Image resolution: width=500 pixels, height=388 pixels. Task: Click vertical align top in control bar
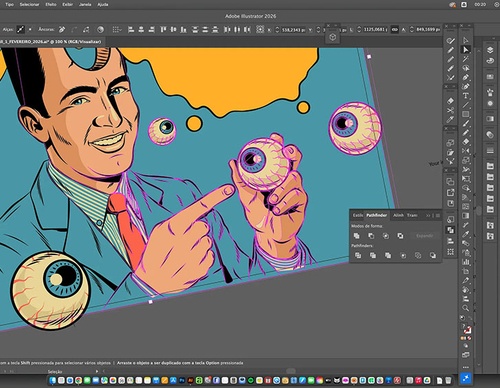pyautogui.click(x=163, y=30)
